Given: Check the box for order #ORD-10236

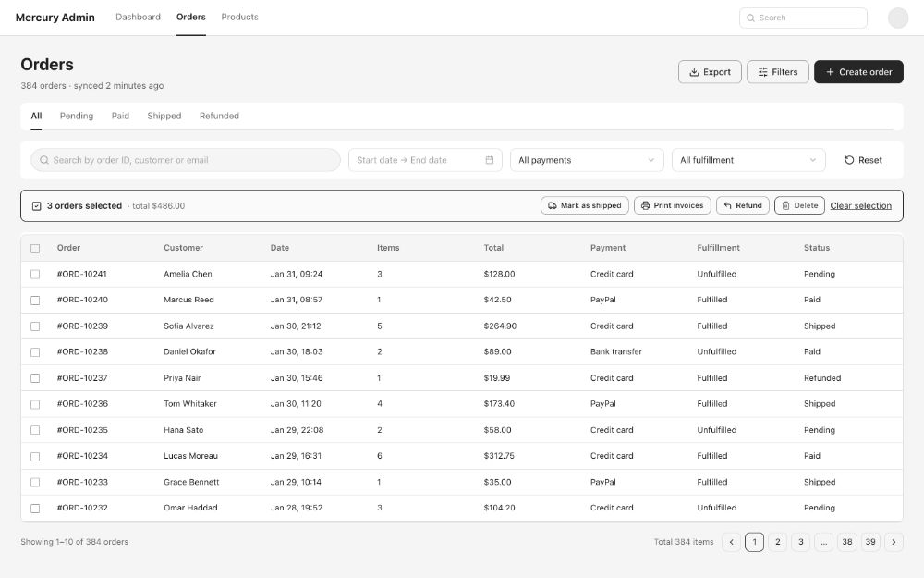Looking at the screenshot, I should pos(35,404).
